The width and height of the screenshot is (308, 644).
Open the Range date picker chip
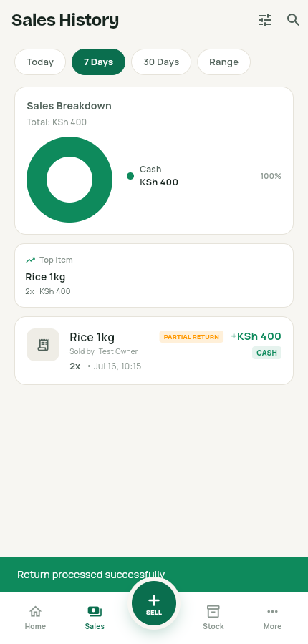click(x=223, y=62)
